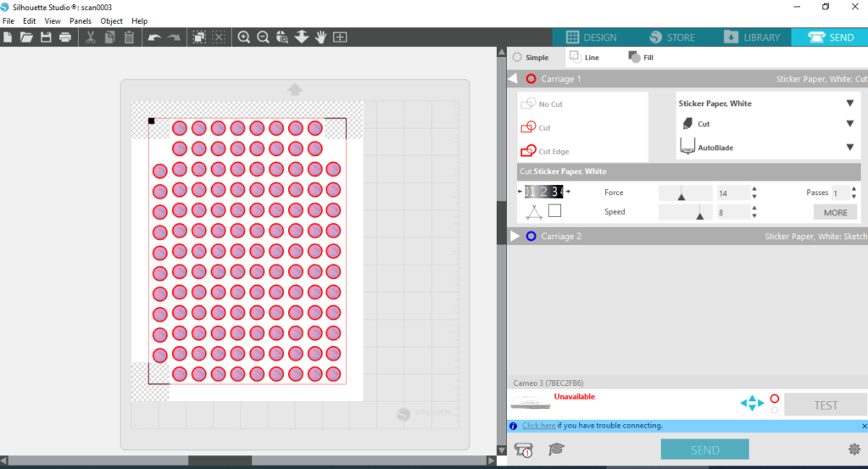Select the Simple action mode radio

point(517,58)
